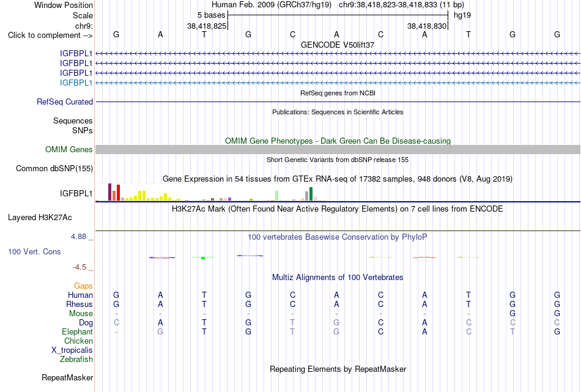Click the 'RefSeq genes from NCBI' title
The image size is (581, 392).
click(338, 93)
